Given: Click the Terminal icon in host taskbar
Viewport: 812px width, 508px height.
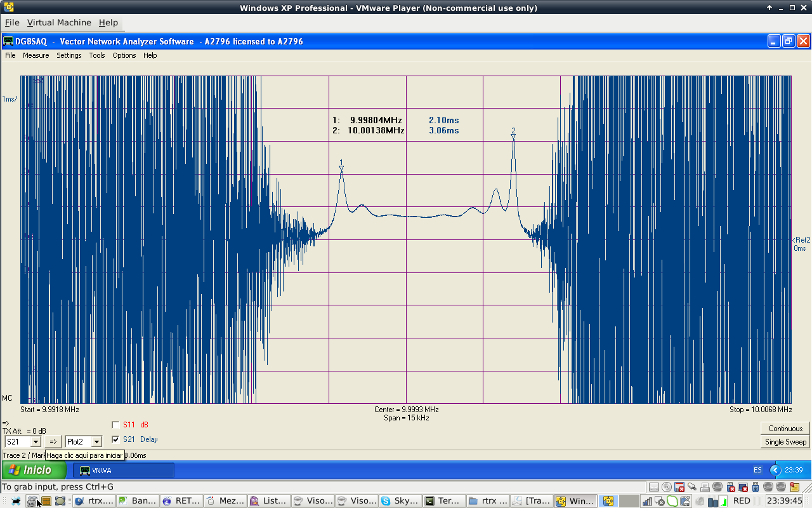Looking at the screenshot, I should point(443,501).
